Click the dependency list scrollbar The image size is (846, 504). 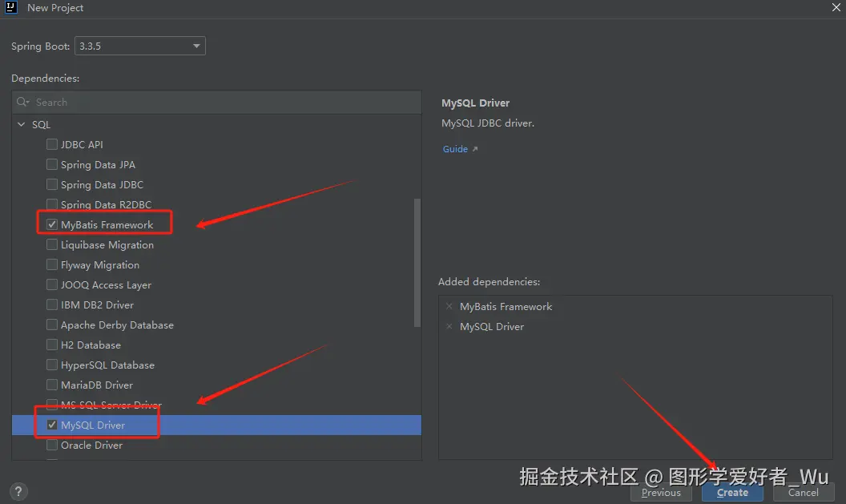pyautogui.click(x=417, y=263)
